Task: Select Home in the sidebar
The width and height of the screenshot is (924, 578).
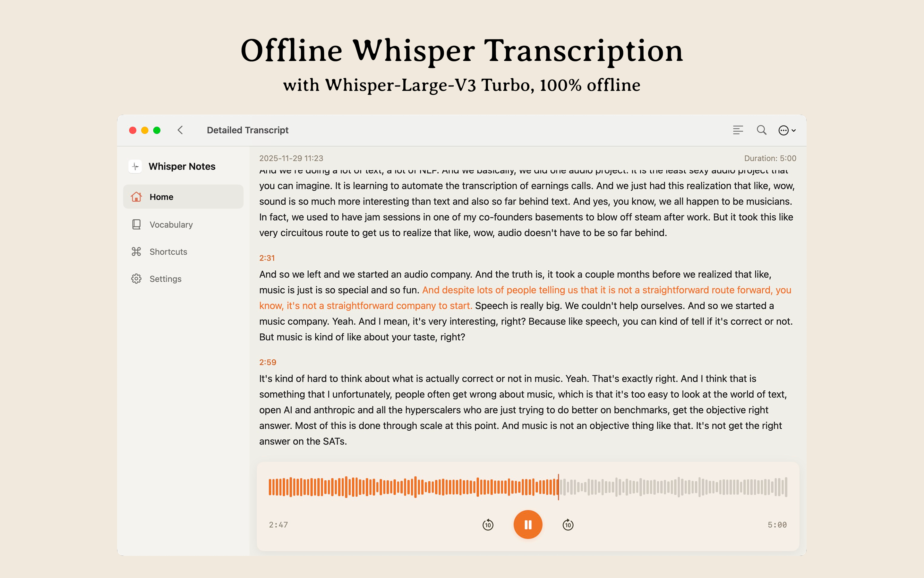Action: click(183, 197)
